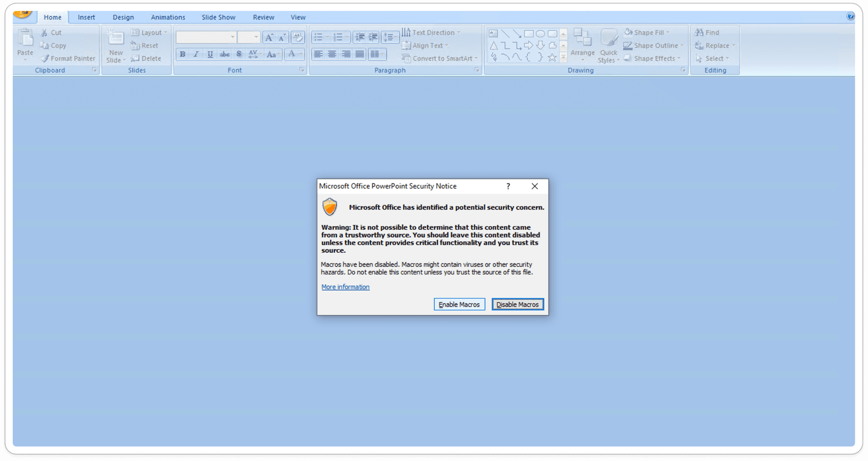Select the Down Arrow shape
The width and height of the screenshot is (868, 461).
tap(541, 45)
